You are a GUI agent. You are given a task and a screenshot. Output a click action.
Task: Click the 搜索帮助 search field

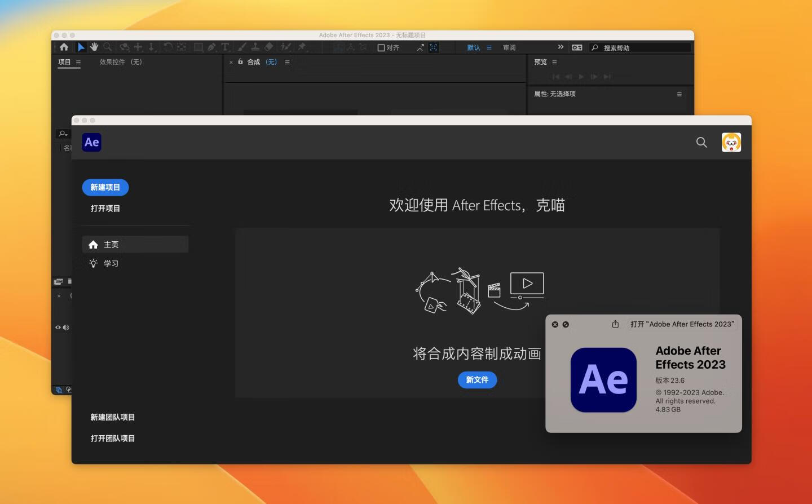point(640,48)
